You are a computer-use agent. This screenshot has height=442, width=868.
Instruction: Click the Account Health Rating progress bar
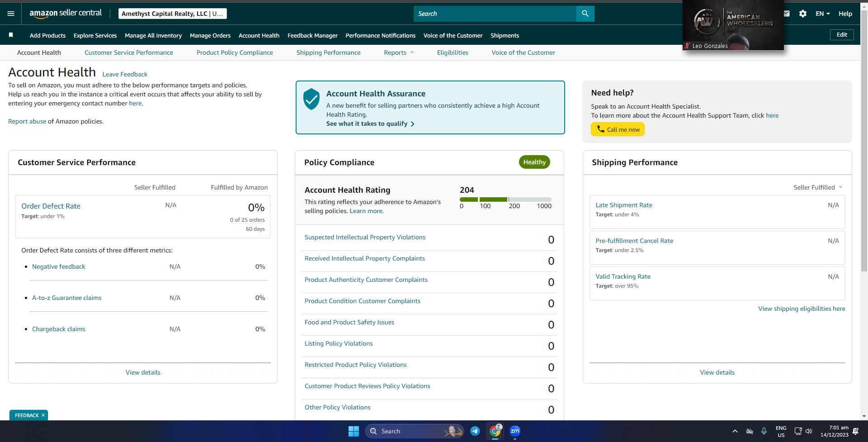point(505,200)
